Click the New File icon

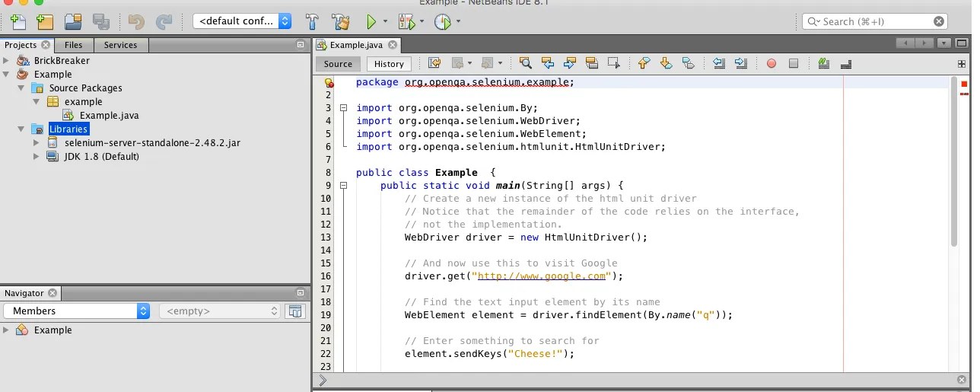pyautogui.click(x=18, y=22)
